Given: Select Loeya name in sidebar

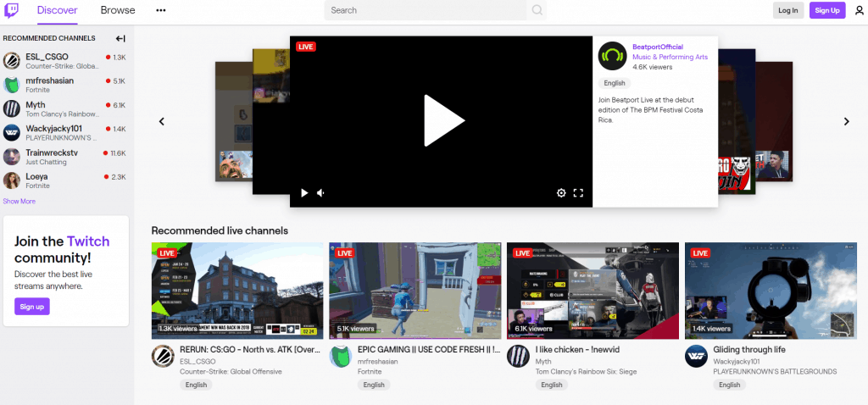Looking at the screenshot, I should pos(37,176).
